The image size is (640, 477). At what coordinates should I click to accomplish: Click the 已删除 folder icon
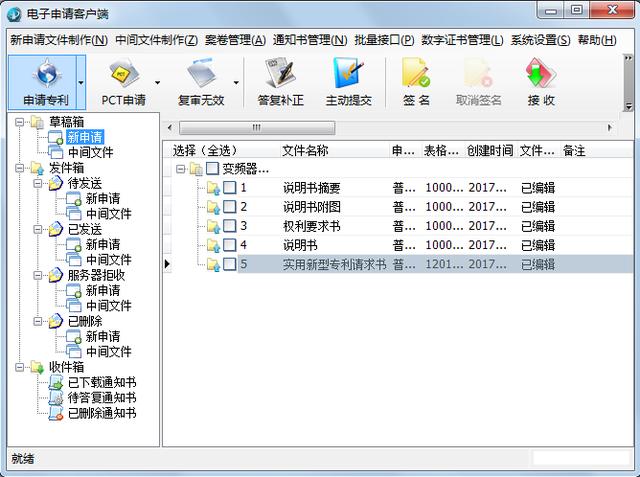pos(56,321)
